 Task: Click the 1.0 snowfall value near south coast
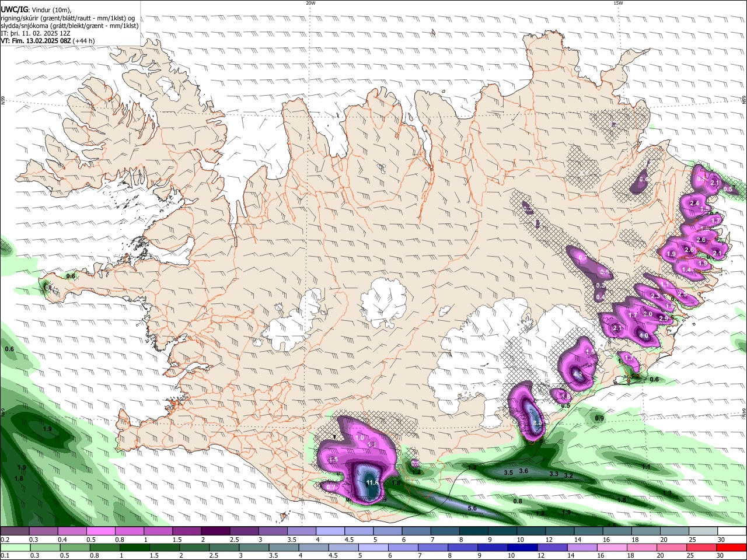click(x=359, y=438)
